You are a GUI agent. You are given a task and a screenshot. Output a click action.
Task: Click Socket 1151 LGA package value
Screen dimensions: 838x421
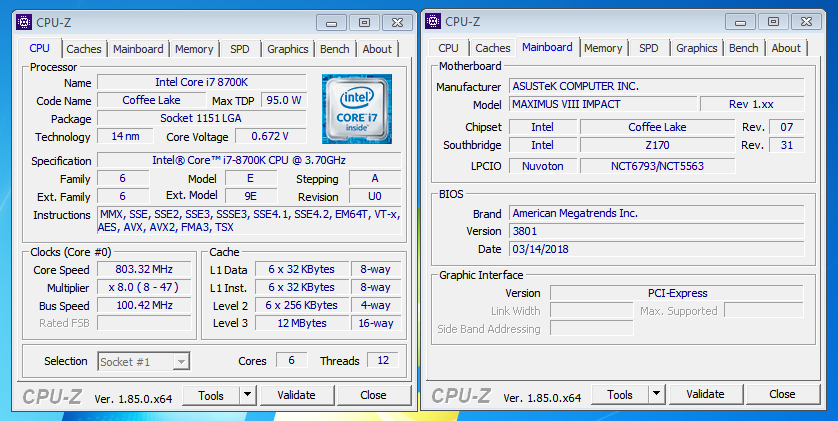201,118
